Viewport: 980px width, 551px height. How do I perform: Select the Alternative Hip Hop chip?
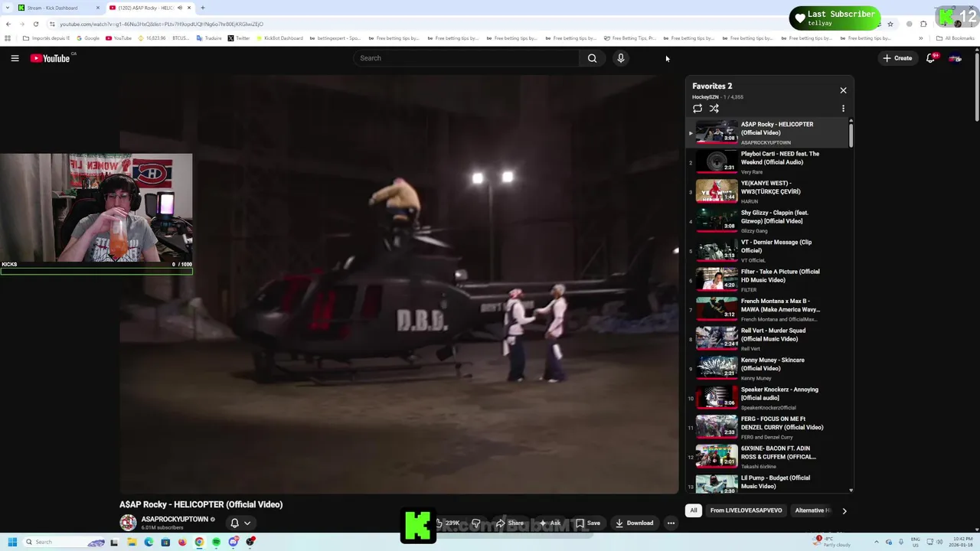click(813, 510)
